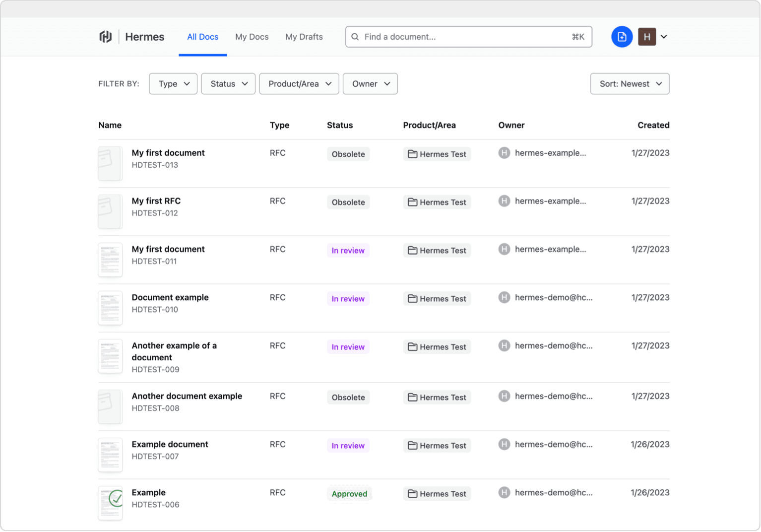761x532 pixels.
Task: Click the search magnifier icon
Action: [x=355, y=37]
